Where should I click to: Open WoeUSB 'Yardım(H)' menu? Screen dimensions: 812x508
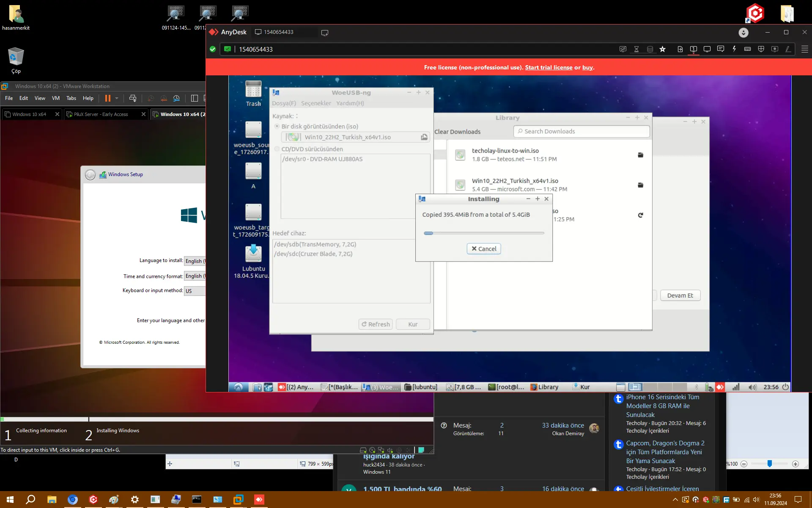(350, 103)
